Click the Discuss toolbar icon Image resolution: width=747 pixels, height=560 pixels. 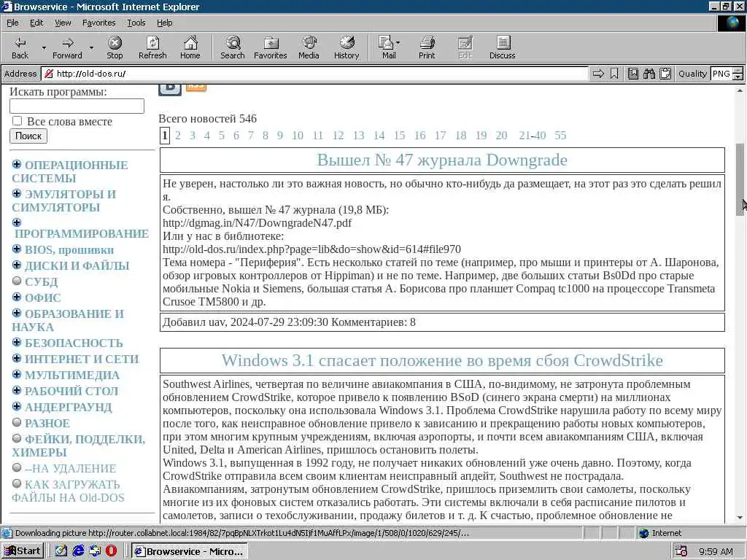(502, 47)
